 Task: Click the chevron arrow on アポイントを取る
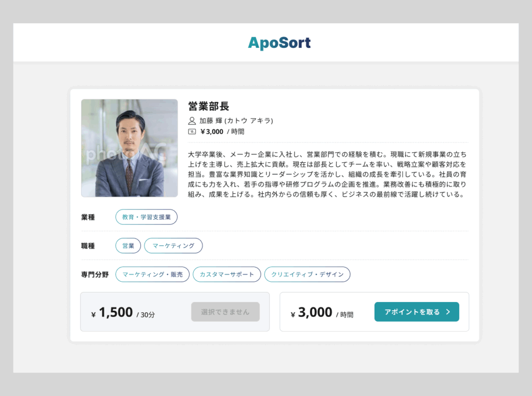(448, 312)
